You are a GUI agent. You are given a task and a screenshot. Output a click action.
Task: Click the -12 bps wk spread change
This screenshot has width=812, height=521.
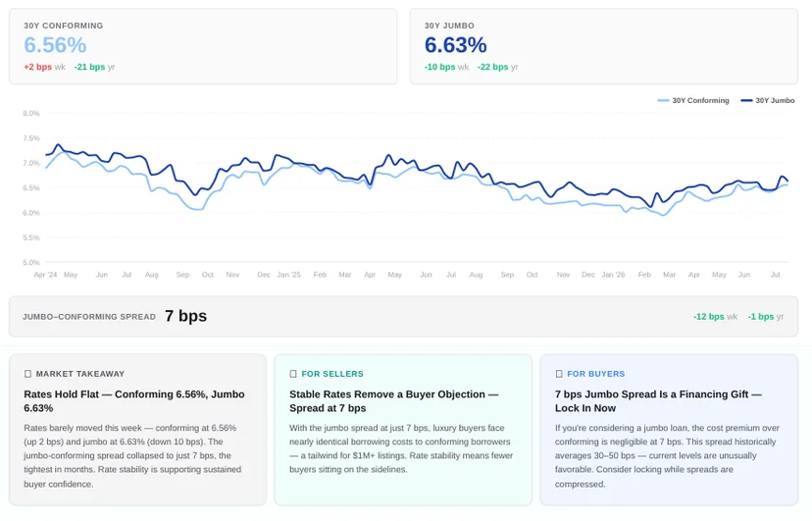715,317
